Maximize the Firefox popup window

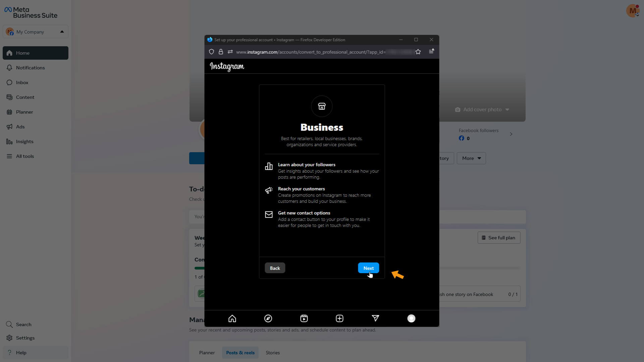[x=416, y=40]
